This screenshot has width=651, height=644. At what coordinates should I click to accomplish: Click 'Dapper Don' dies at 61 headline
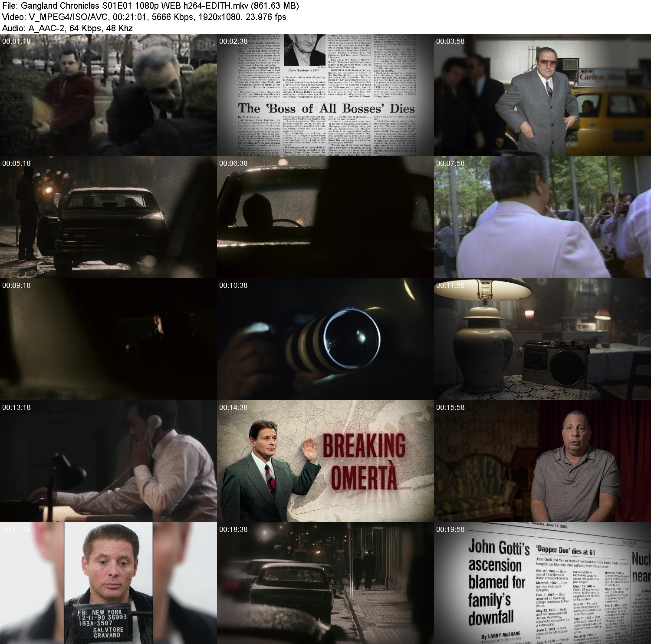(566, 551)
